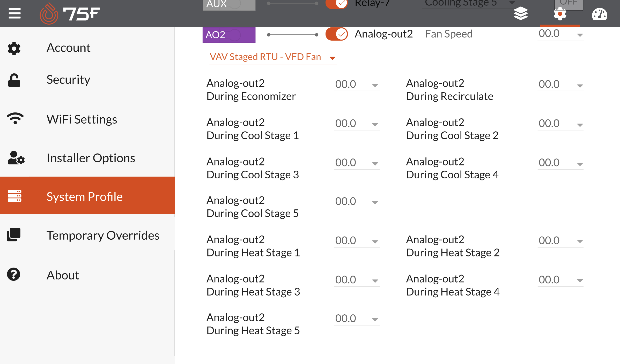Image resolution: width=620 pixels, height=364 pixels.
Task: Click the 75F flame logo
Action: coord(49,14)
